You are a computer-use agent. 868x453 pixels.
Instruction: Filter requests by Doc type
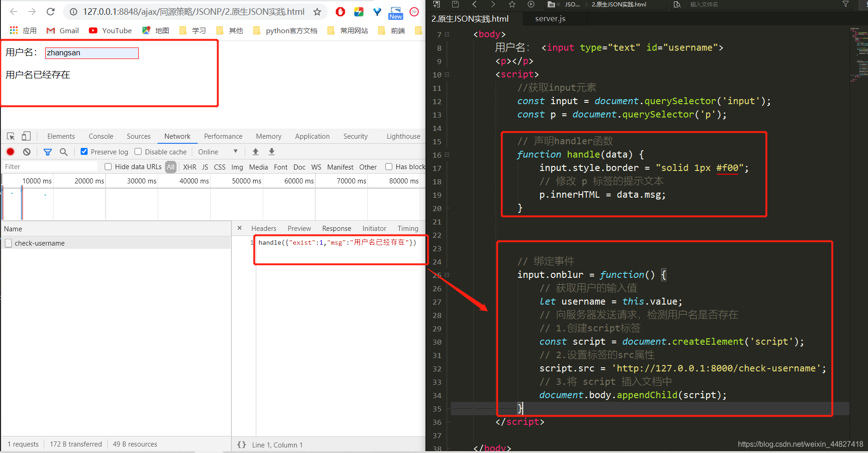click(299, 167)
